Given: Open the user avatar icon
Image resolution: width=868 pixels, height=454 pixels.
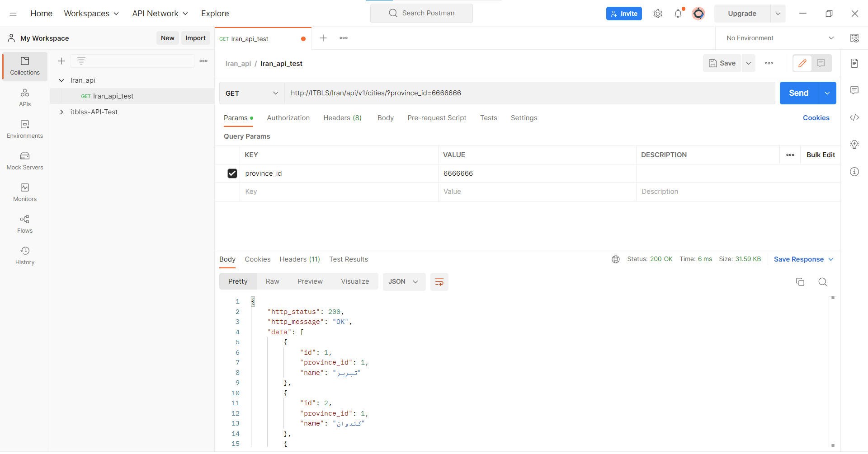Looking at the screenshot, I should [x=698, y=14].
